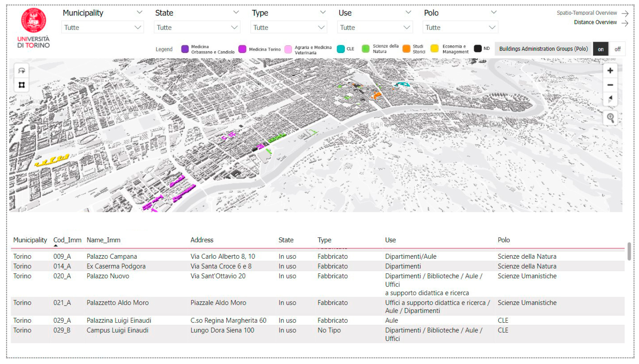Sort table by Cod_Imm column header
Viewport: 639px width, 364px height.
tap(67, 240)
